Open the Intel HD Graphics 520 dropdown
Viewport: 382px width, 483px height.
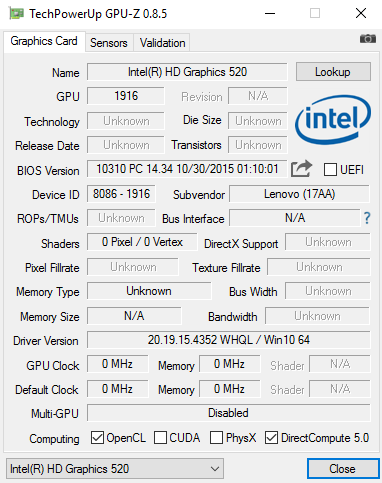(115, 469)
